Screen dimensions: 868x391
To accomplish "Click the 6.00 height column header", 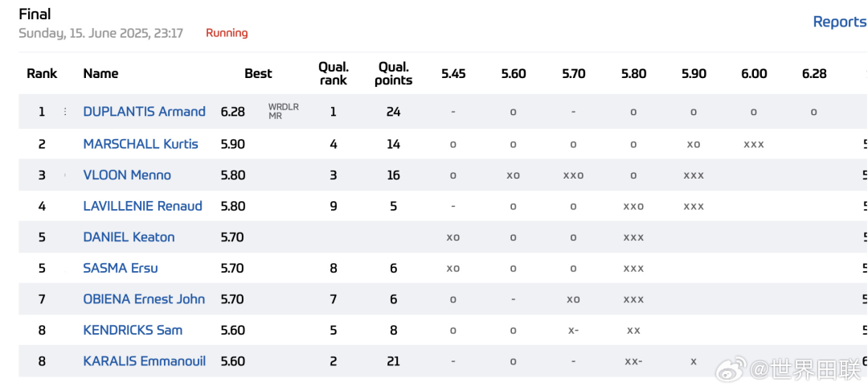I will click(754, 74).
